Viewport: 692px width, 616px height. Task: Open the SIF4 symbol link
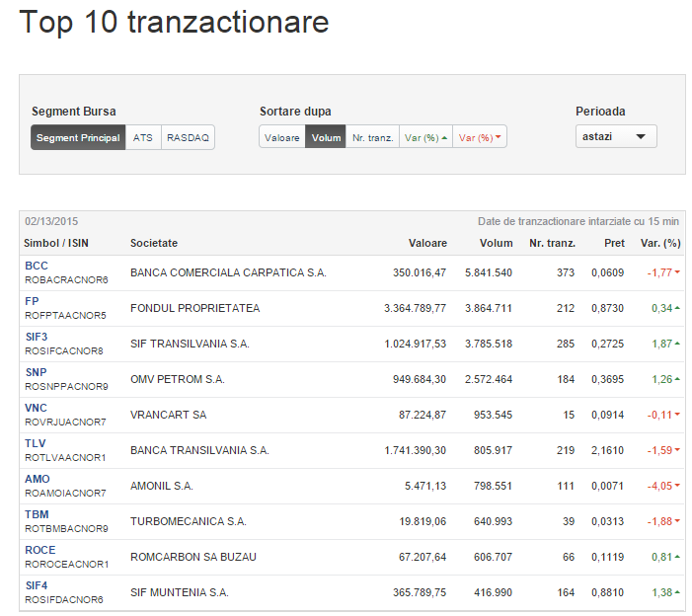click(37, 585)
